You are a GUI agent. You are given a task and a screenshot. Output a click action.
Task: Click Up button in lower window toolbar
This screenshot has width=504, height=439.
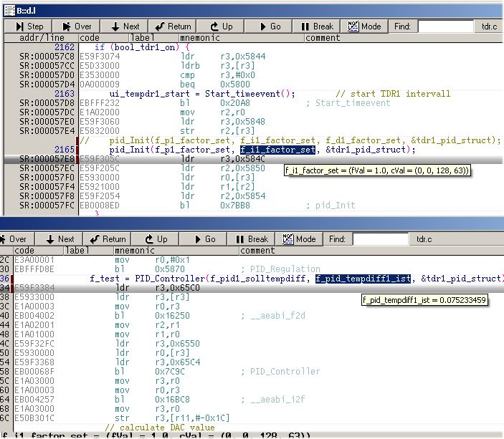155,239
